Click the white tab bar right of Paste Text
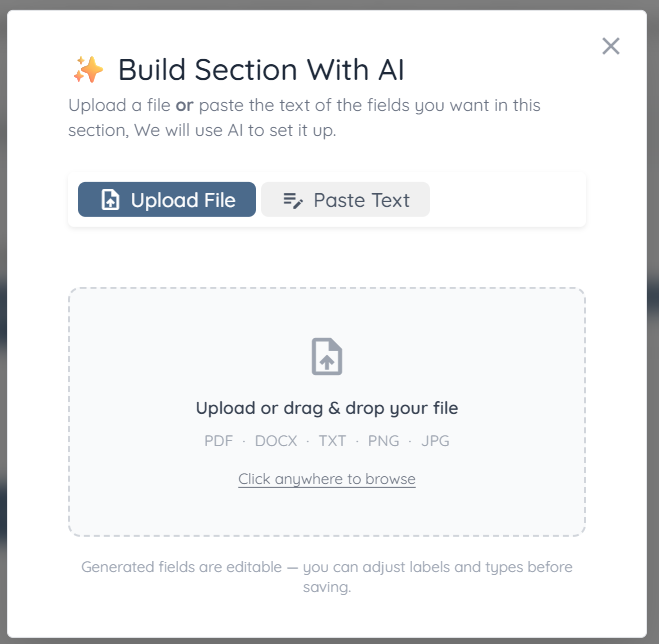Image resolution: width=659 pixels, height=644 pixels. point(507,200)
